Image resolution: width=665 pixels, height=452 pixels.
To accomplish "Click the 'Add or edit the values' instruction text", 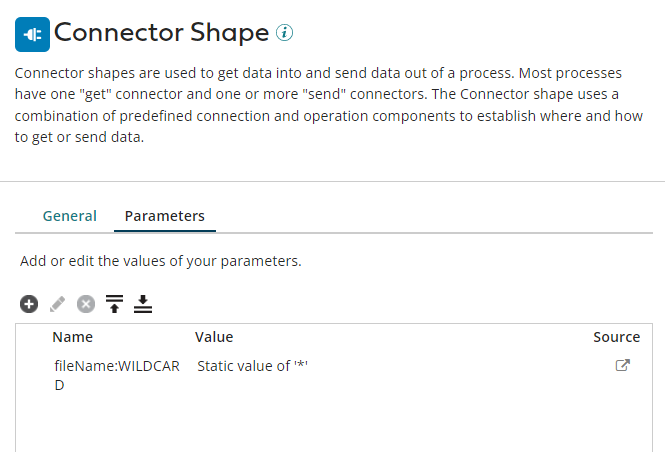I will tap(161, 261).
